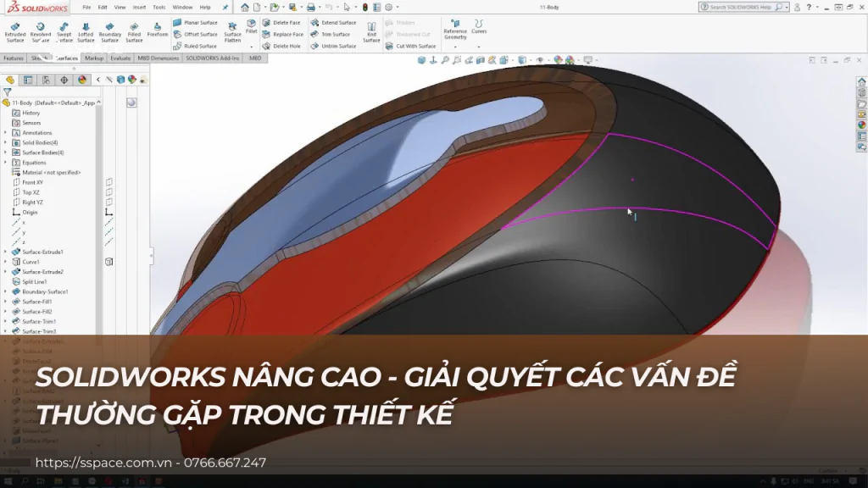Screen dimensions: 868x488
Task: Expand the Curves dropdown arrow
Action: (x=479, y=47)
